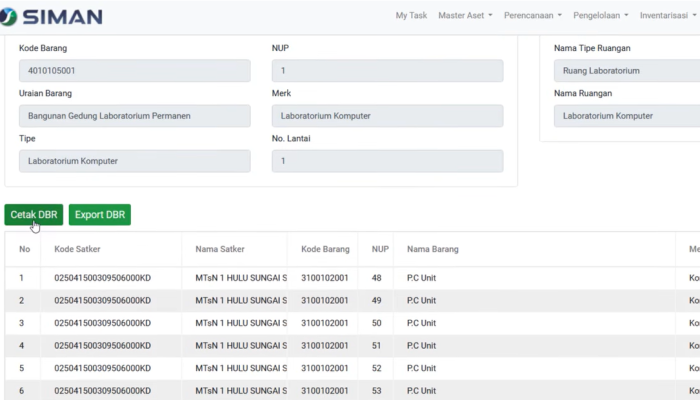Expand Pengelolaan dropdown menu
Viewport: 700px width, 400px height.
point(600,16)
